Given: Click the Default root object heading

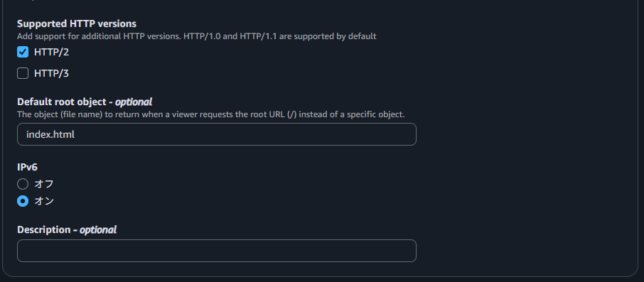Looking at the screenshot, I should point(85,102).
